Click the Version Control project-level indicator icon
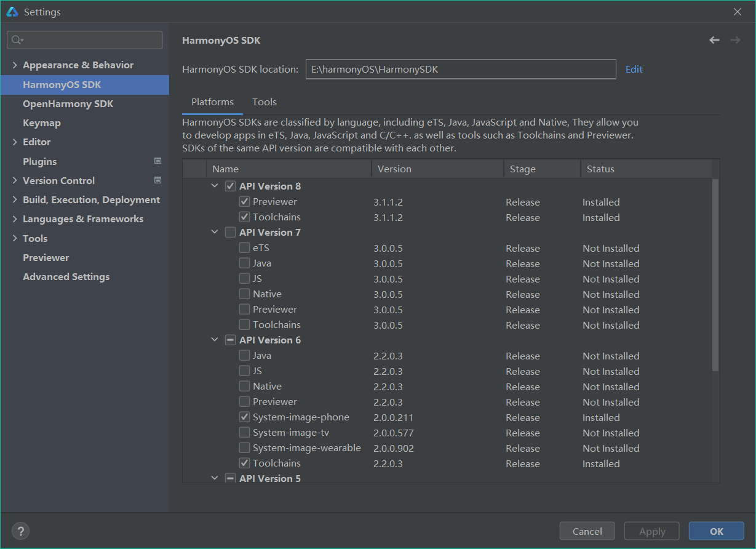Viewport: 756px width, 549px height. coord(157,180)
